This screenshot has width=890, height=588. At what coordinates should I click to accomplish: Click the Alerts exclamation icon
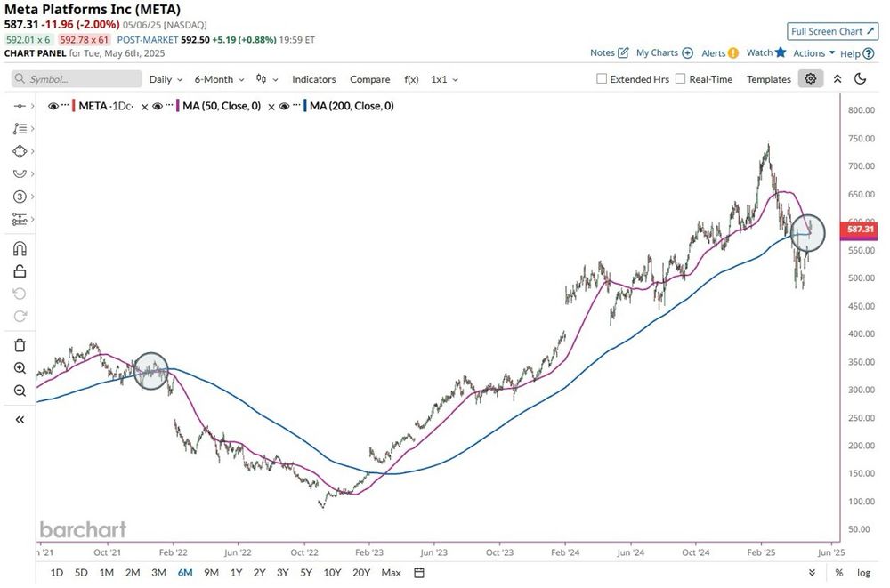(733, 52)
